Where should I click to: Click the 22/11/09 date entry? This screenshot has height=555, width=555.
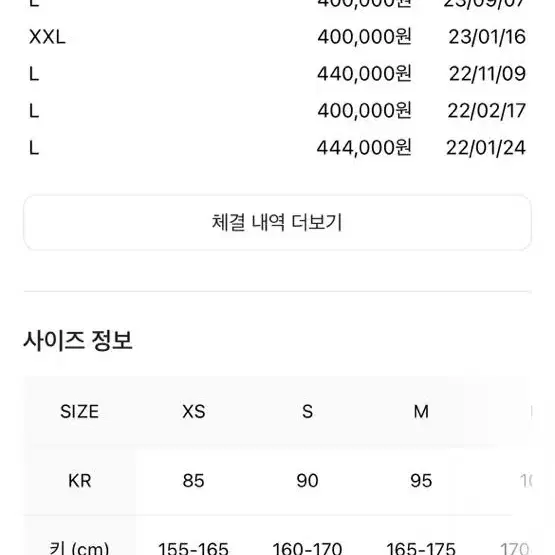pyautogui.click(x=487, y=74)
